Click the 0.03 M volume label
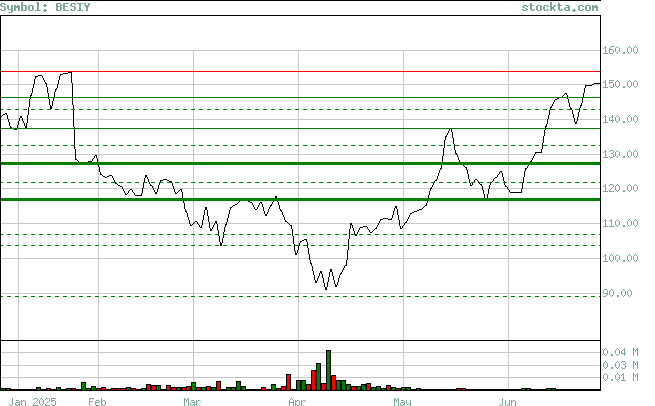The width and height of the screenshot is (655, 406). 620,365
